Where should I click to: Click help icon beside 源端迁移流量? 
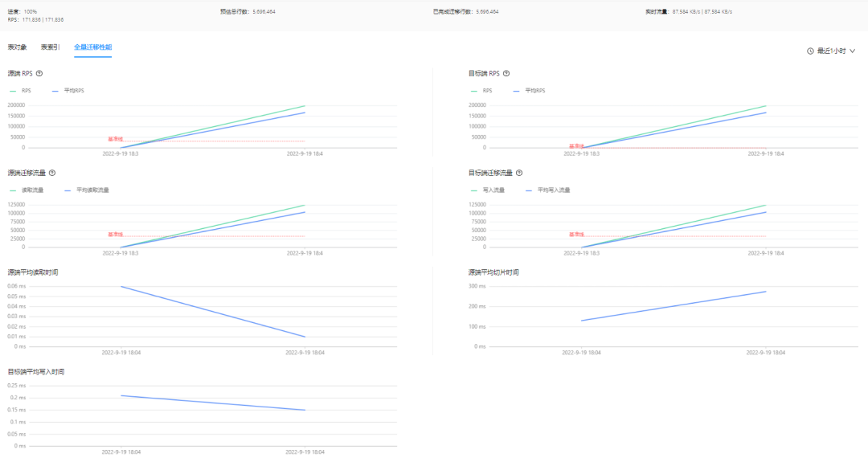click(x=52, y=173)
